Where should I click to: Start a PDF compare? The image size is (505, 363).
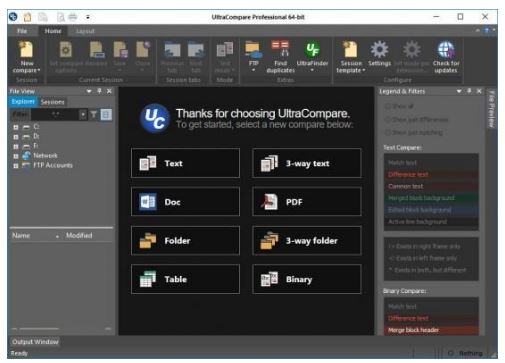tap(307, 202)
